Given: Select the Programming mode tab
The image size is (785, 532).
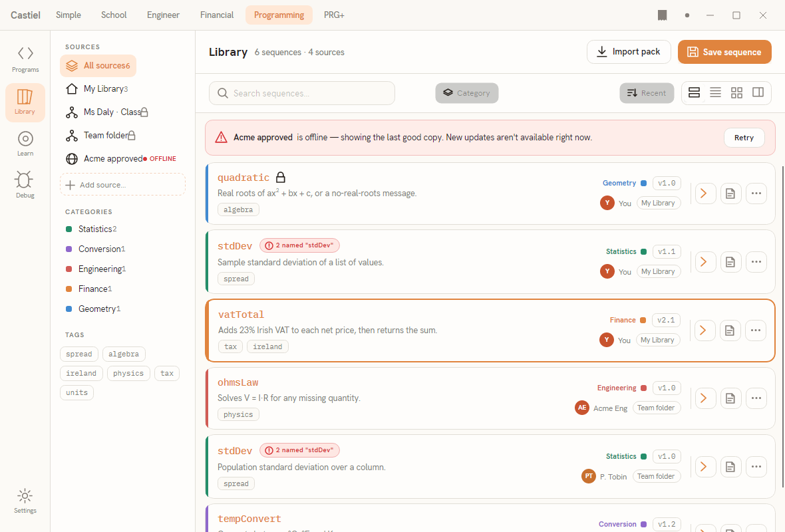Looking at the screenshot, I should [279, 15].
